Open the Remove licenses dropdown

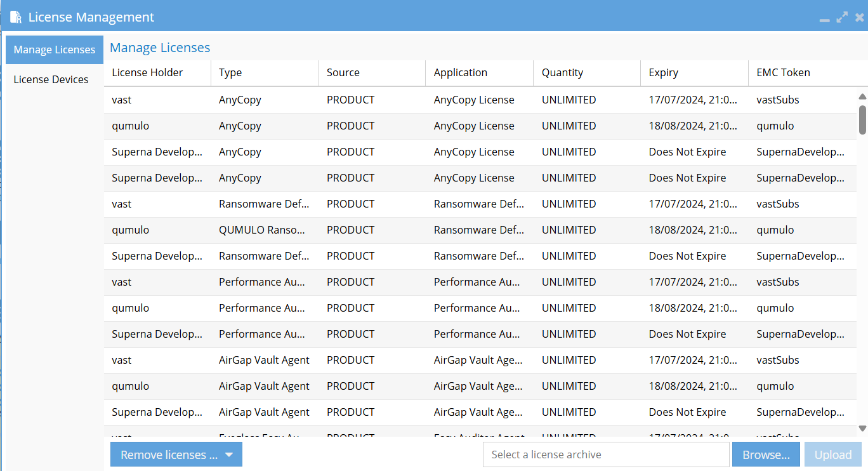pyautogui.click(x=176, y=454)
